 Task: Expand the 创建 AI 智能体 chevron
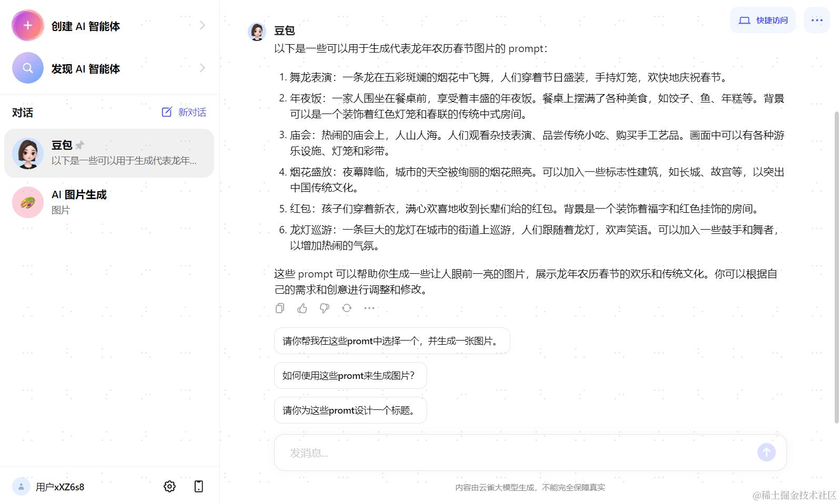(203, 25)
